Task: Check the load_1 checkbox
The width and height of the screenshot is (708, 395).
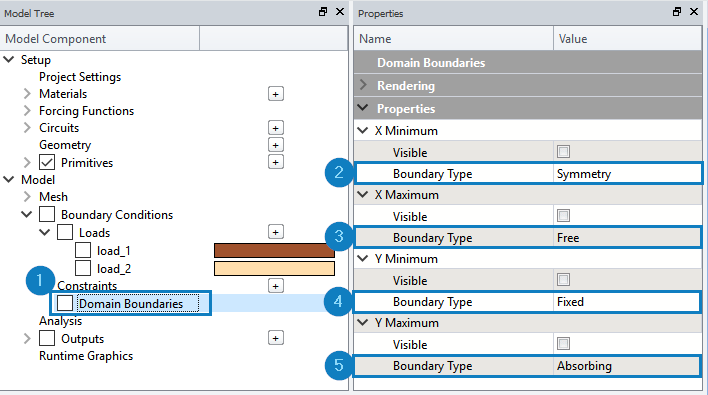Action: click(x=83, y=250)
